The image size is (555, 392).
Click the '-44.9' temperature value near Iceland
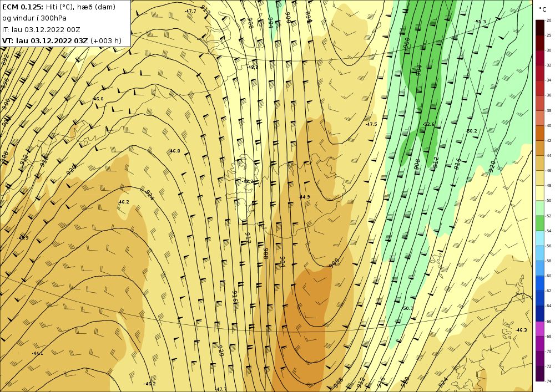click(304, 197)
